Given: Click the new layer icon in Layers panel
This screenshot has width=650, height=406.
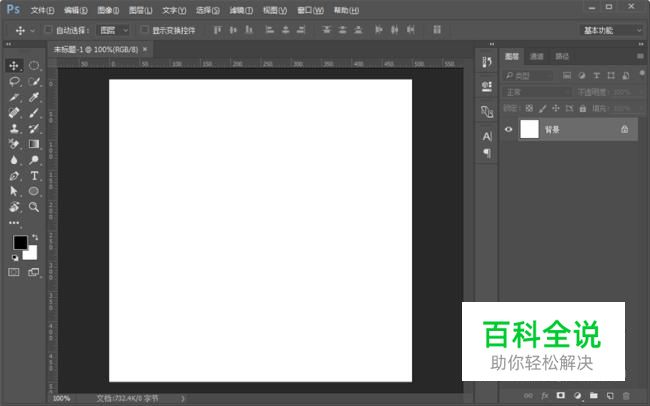Looking at the screenshot, I should (x=609, y=397).
